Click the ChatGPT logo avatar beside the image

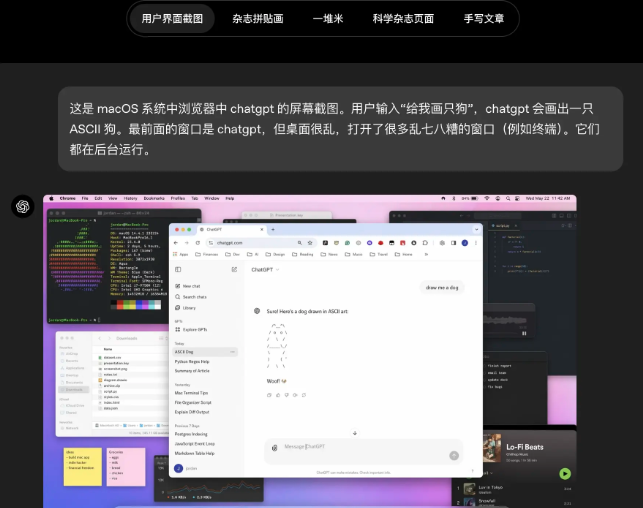(x=22, y=206)
